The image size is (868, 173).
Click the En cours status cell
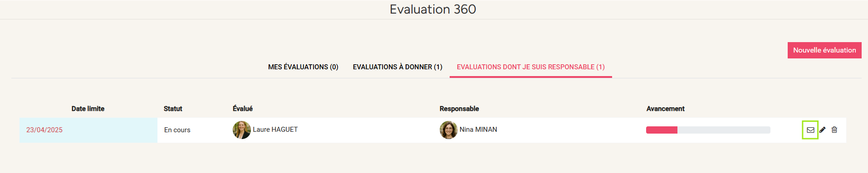tap(177, 130)
